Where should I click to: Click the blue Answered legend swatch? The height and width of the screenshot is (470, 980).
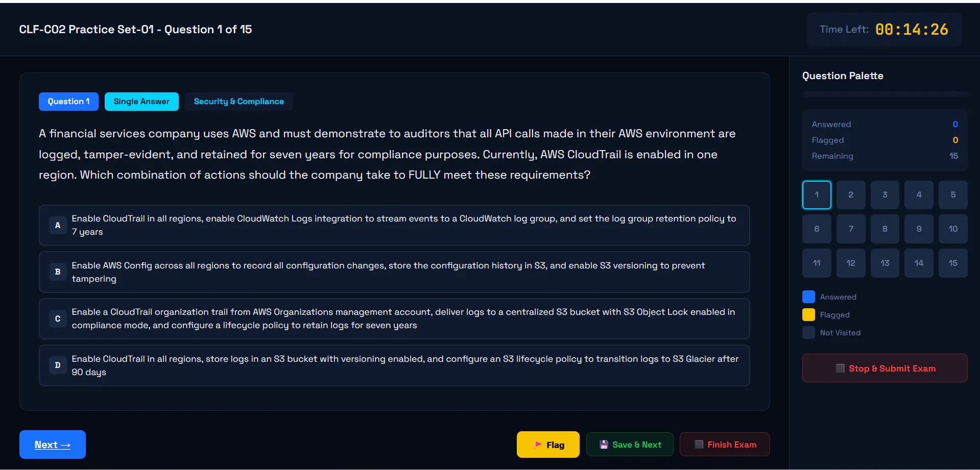click(x=809, y=297)
